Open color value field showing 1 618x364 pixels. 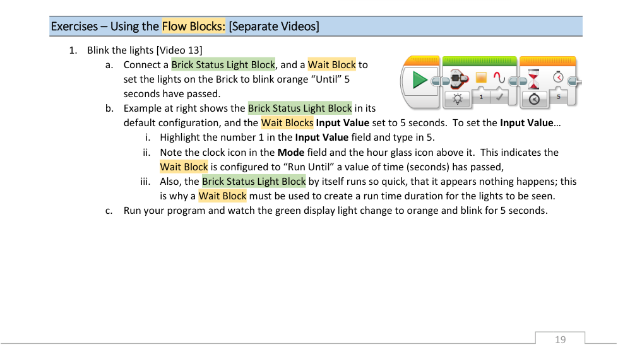coord(481,97)
